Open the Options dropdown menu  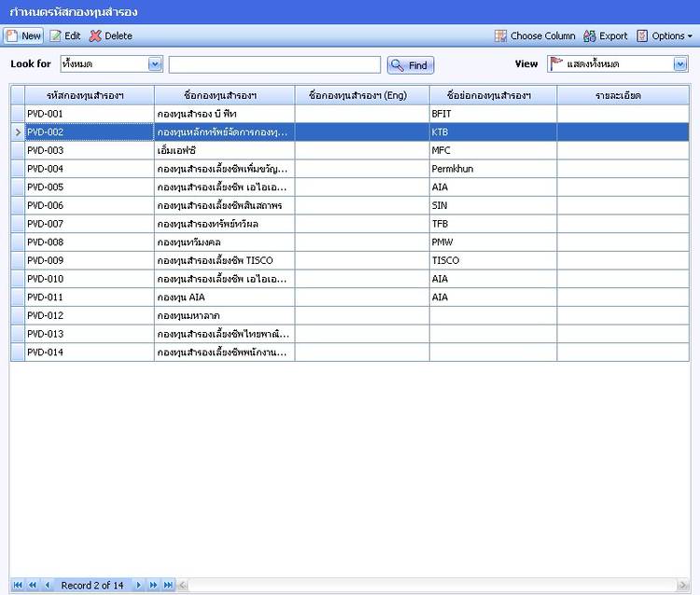click(665, 36)
